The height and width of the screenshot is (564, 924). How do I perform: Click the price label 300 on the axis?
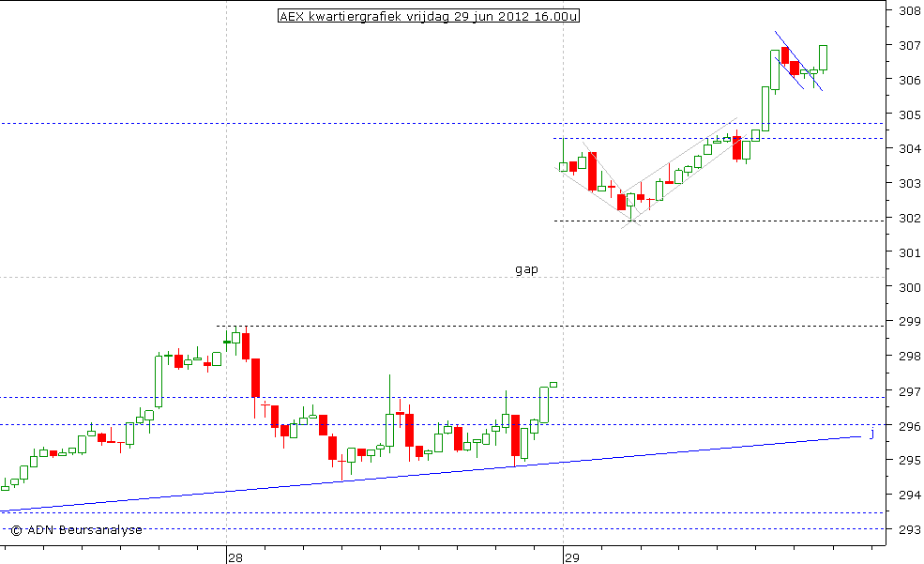[x=910, y=287]
